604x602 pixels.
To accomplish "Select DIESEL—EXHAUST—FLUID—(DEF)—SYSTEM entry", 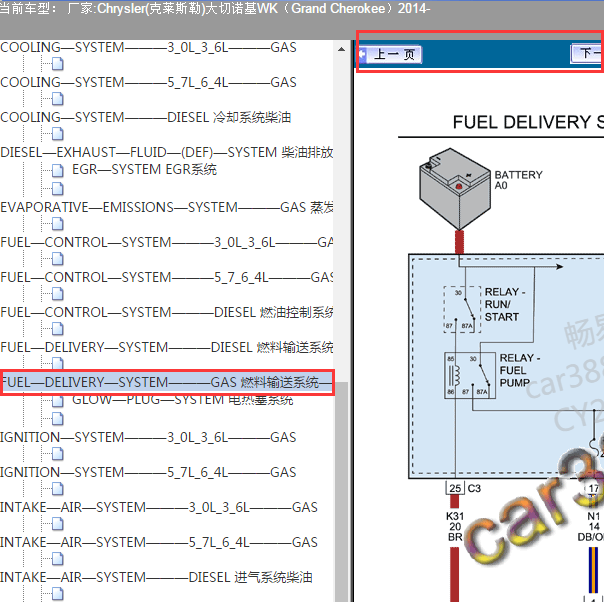I will point(166,153).
